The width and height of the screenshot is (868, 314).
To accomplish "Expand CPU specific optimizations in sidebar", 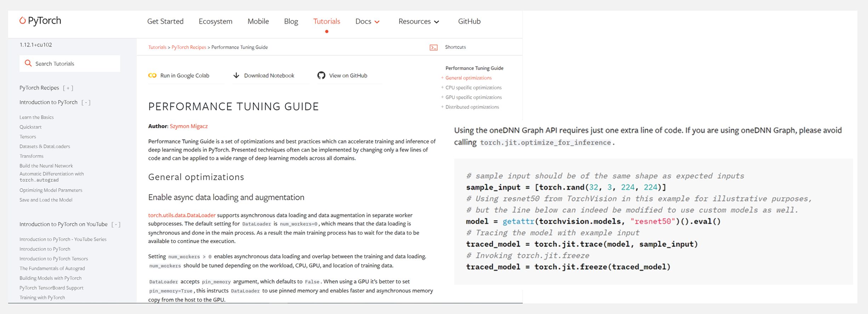I will [x=442, y=88].
